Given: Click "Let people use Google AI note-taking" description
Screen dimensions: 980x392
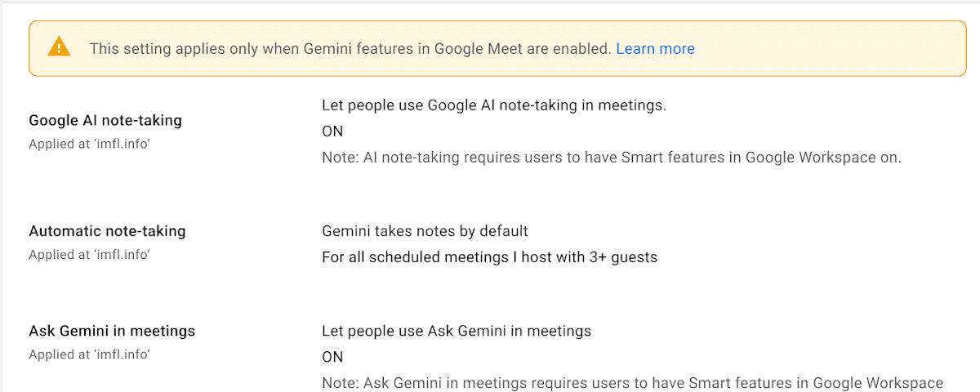Looking at the screenshot, I should click(493, 105).
